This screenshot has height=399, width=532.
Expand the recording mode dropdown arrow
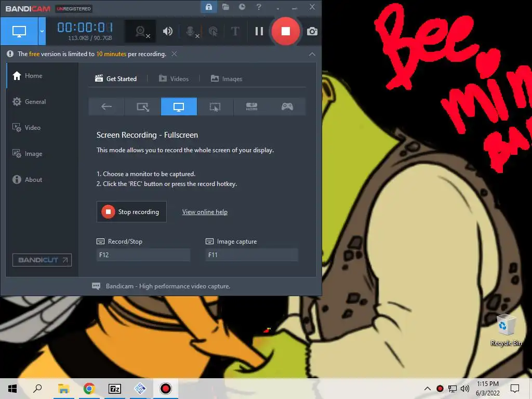tap(42, 31)
